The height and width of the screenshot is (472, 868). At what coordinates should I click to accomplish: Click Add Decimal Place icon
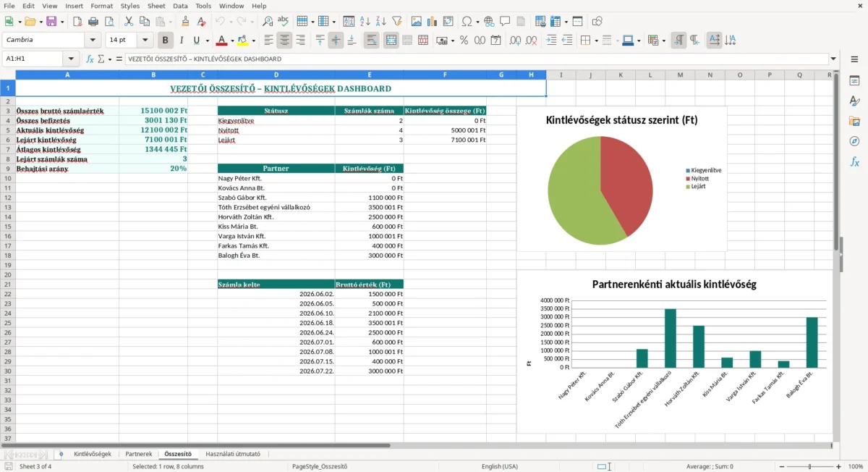[x=515, y=41]
